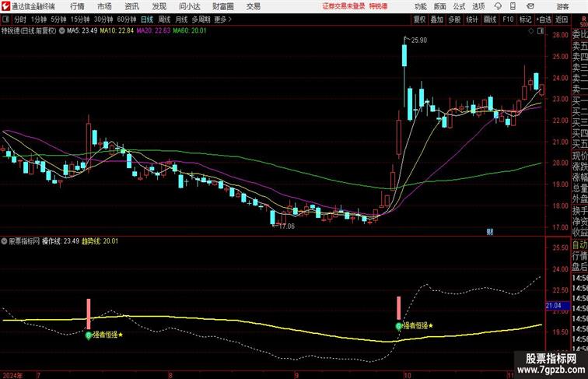This screenshot has width=588, height=379.
Task: Click the 标记 mark button
Action: click(525, 19)
